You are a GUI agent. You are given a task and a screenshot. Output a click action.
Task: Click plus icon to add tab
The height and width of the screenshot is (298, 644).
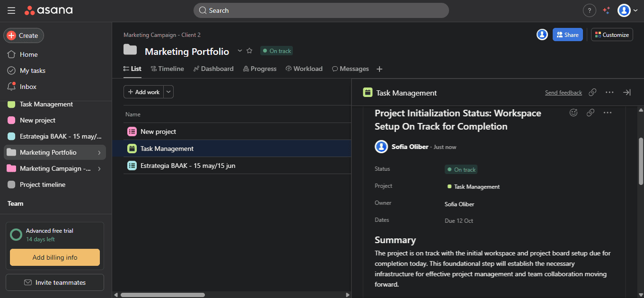pos(379,69)
